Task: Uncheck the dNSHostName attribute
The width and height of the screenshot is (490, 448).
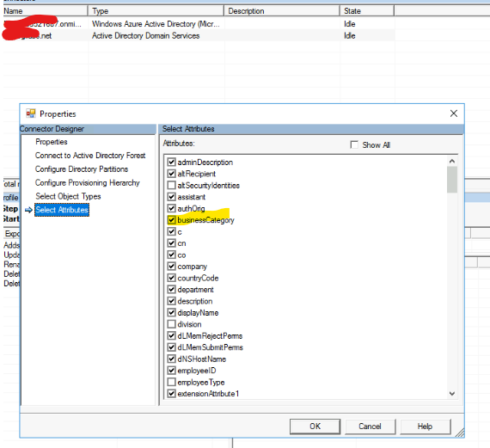Action: tap(171, 359)
